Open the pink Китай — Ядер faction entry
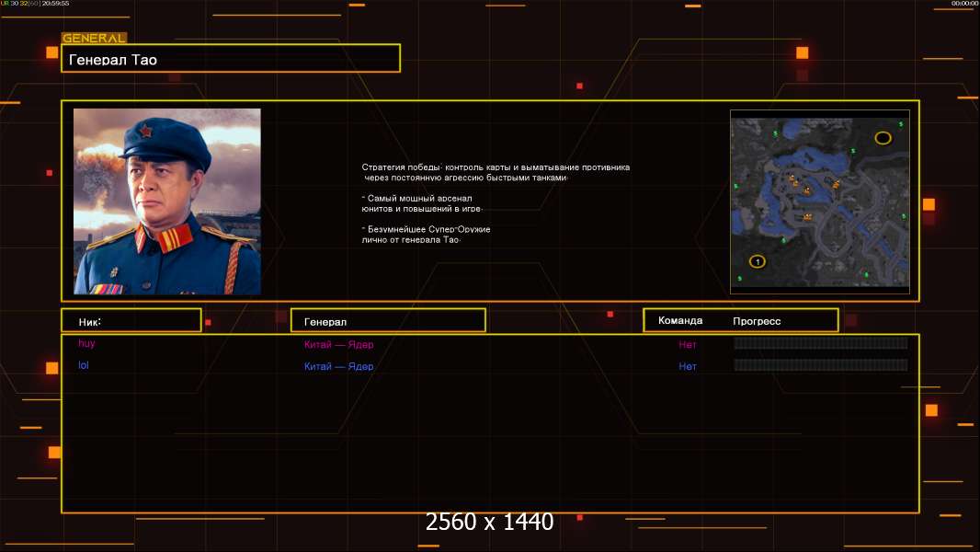 click(x=338, y=344)
